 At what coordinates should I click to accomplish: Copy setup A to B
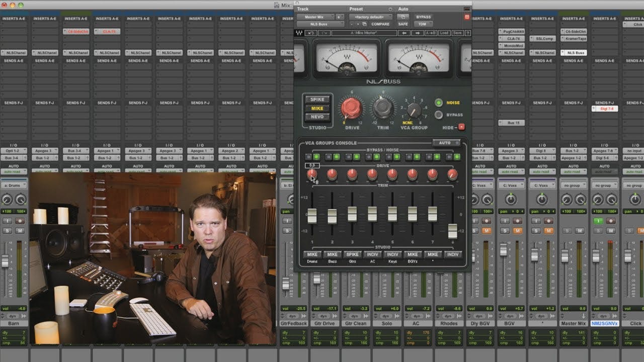point(431,33)
